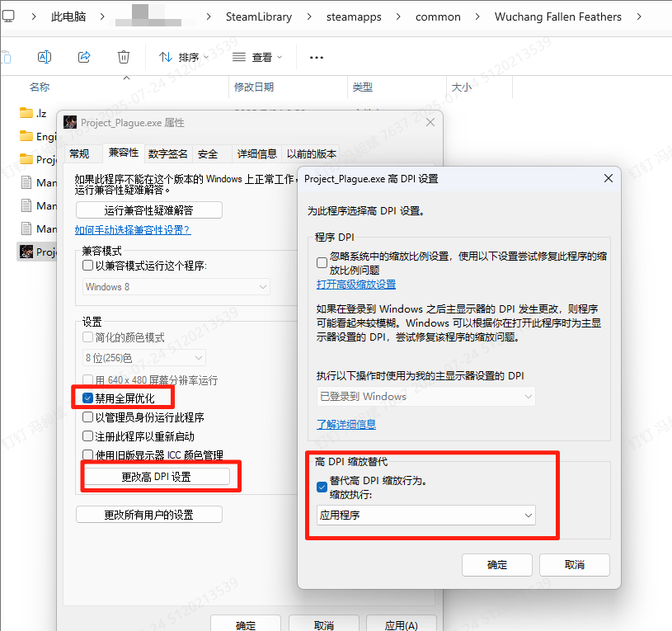The width and height of the screenshot is (672, 631).
Task: Click 运行兼容性疑难解答 button
Action: point(149,210)
